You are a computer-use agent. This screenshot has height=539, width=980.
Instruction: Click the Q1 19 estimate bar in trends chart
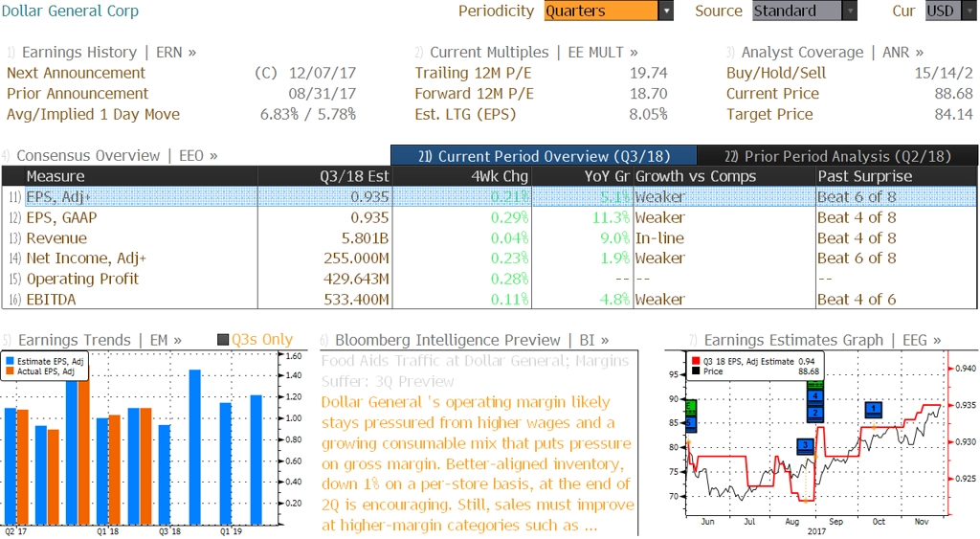pos(225,463)
